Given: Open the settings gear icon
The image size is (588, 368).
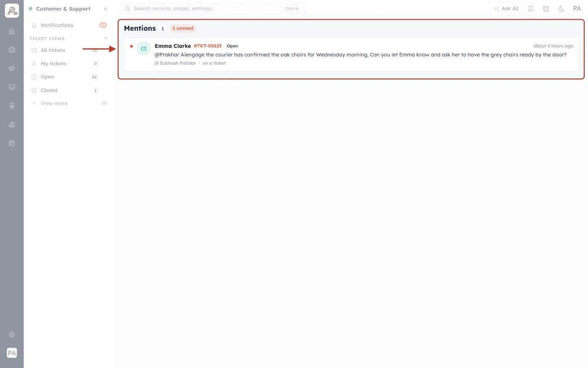Looking at the screenshot, I should pyautogui.click(x=12, y=334).
